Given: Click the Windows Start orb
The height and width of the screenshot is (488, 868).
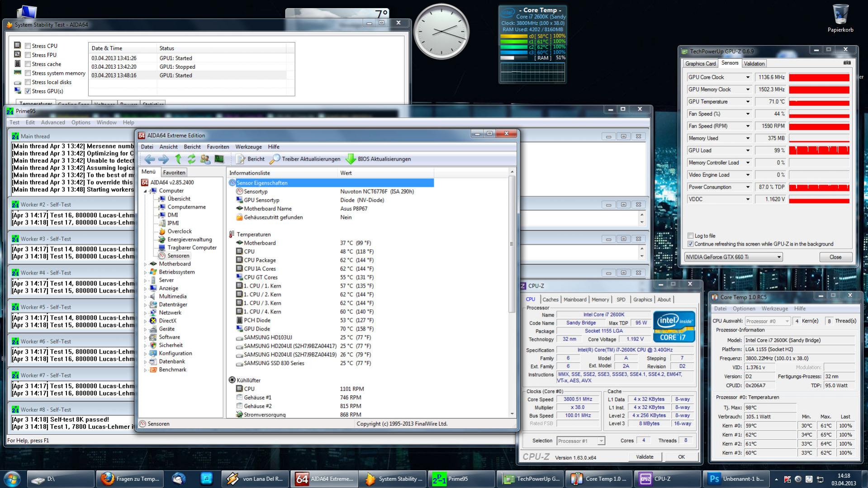Looking at the screenshot, I should (12, 479).
